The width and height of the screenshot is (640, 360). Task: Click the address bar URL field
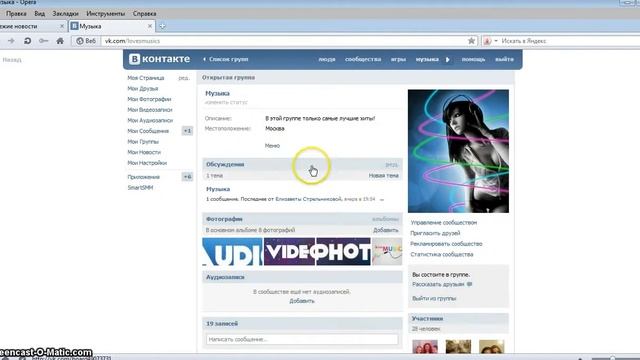coord(284,41)
